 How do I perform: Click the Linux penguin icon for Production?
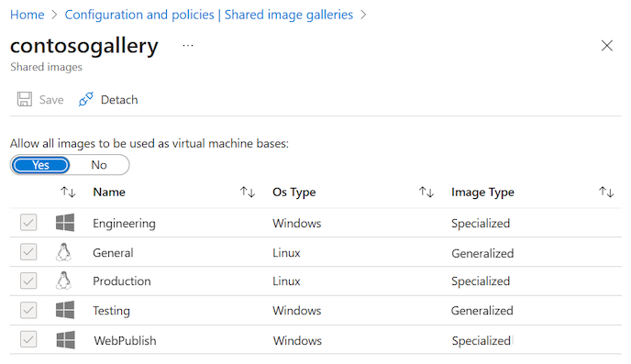click(63, 281)
